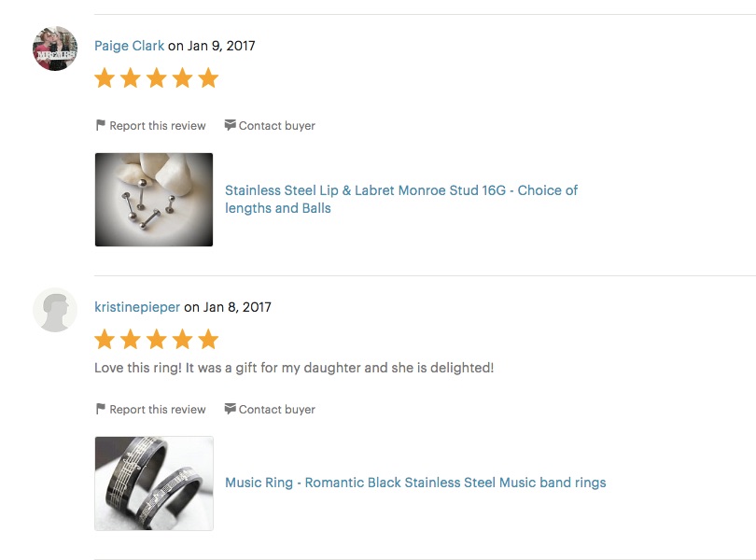This screenshot has width=756, height=560.
Task: Click flag icon on kristinepieper's review
Action: (x=100, y=409)
